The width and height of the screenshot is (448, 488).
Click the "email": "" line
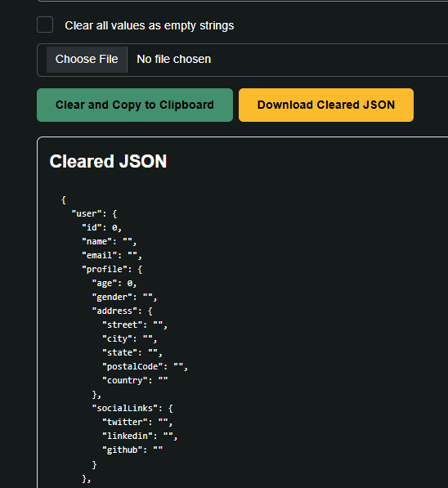(112, 256)
